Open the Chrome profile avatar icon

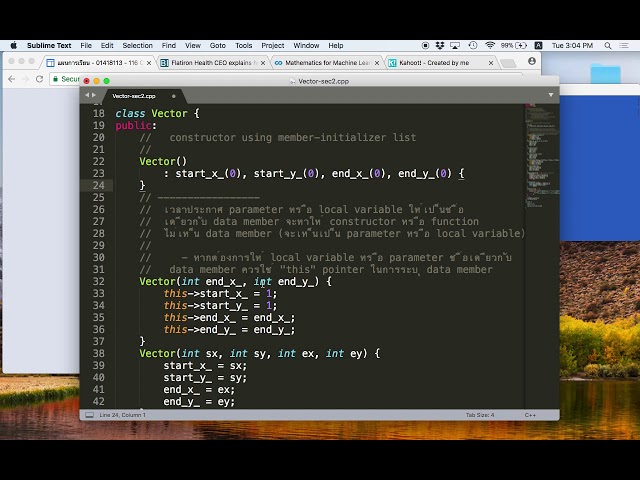point(531,61)
